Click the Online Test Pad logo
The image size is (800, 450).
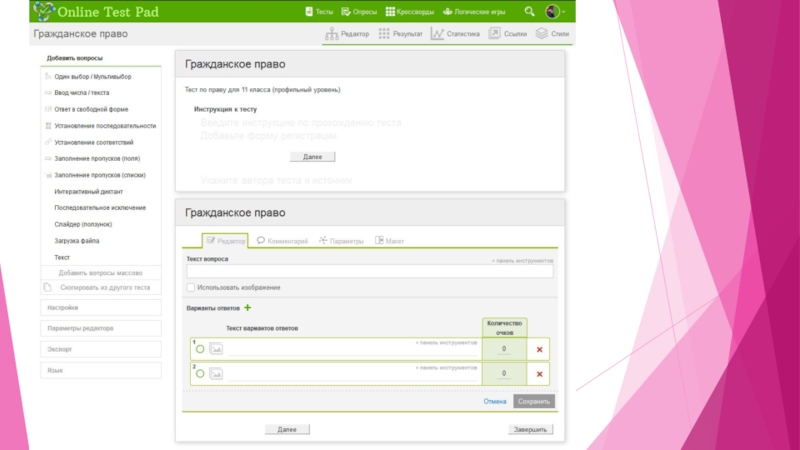tap(96, 11)
